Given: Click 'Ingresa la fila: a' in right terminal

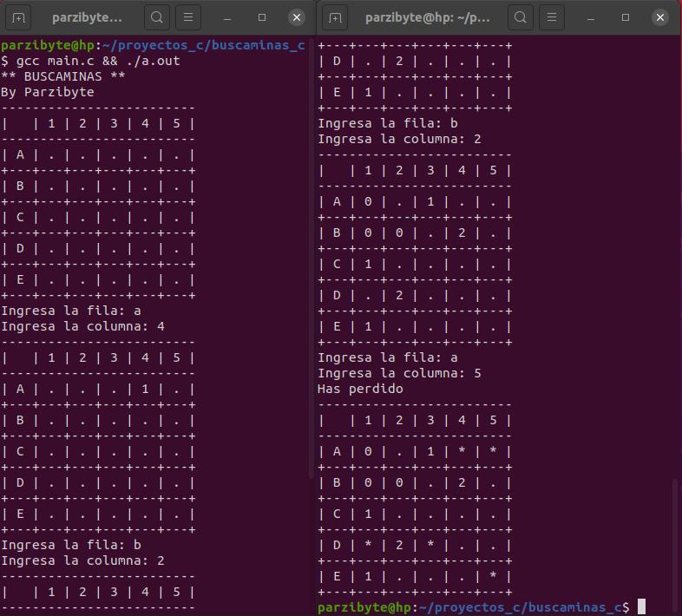Looking at the screenshot, I should [388, 357].
